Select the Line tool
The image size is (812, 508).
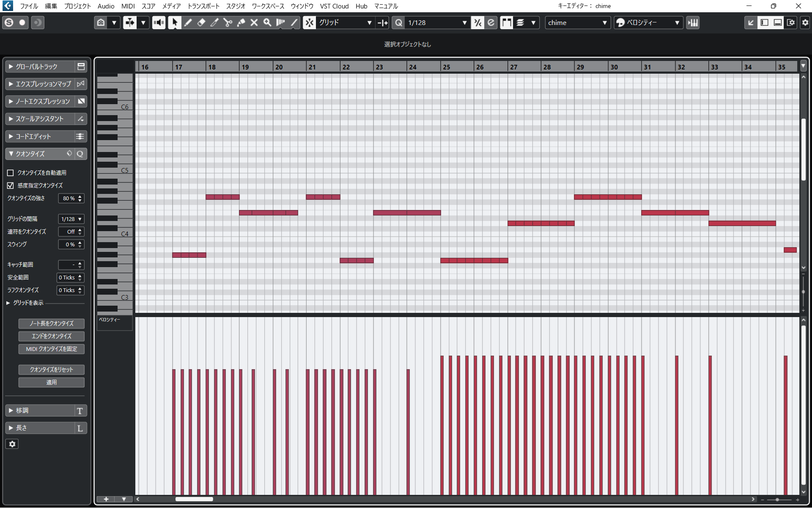click(294, 22)
